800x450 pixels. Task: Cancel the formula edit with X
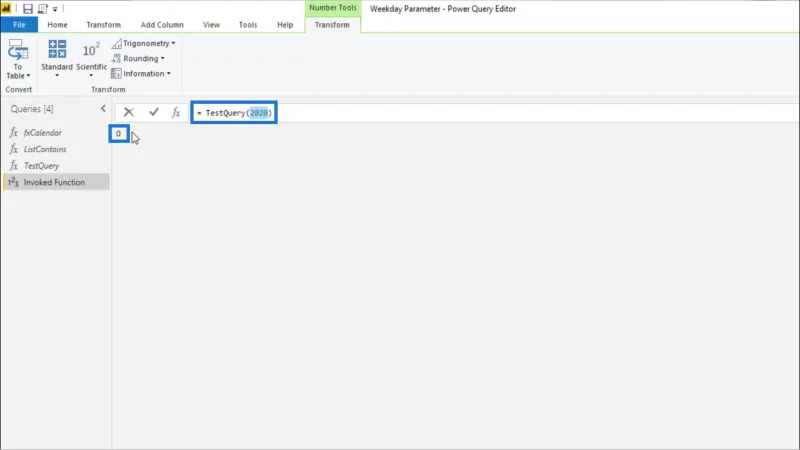129,112
